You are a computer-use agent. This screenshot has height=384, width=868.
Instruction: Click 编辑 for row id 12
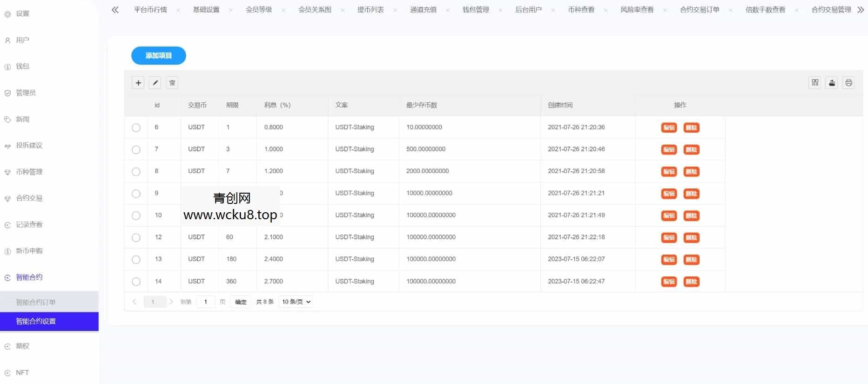[x=669, y=237]
